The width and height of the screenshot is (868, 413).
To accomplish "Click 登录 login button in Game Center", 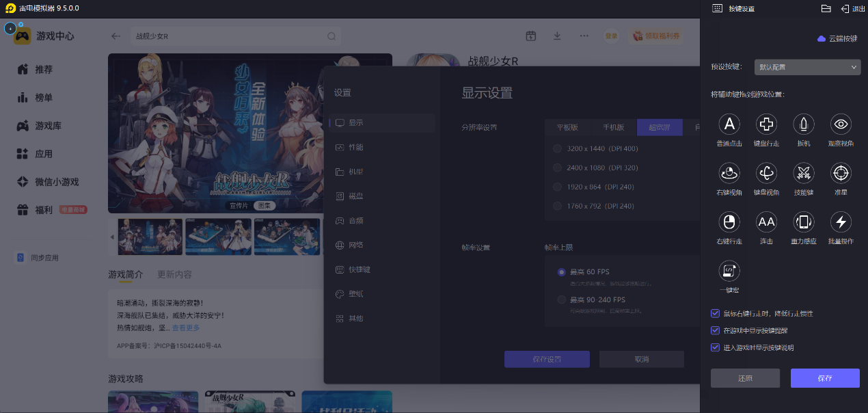I will (611, 36).
